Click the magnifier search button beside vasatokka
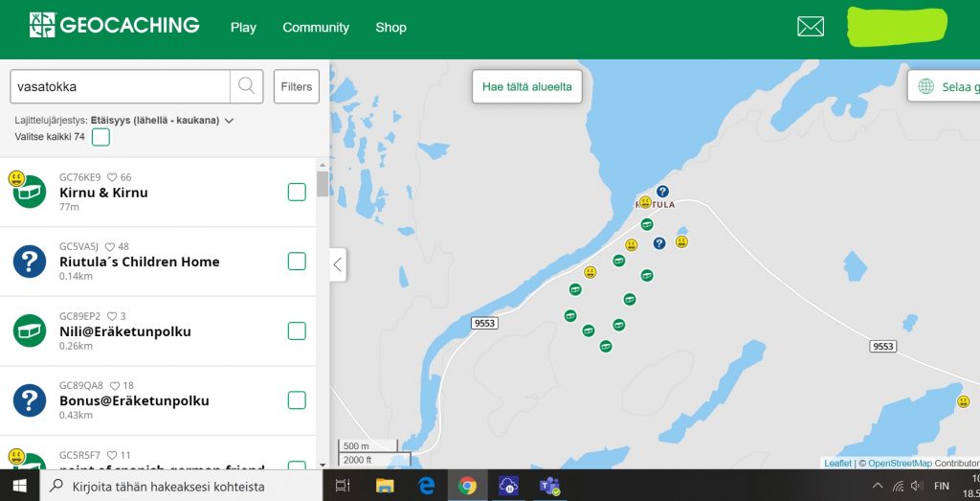Image resolution: width=980 pixels, height=501 pixels. pos(246,86)
